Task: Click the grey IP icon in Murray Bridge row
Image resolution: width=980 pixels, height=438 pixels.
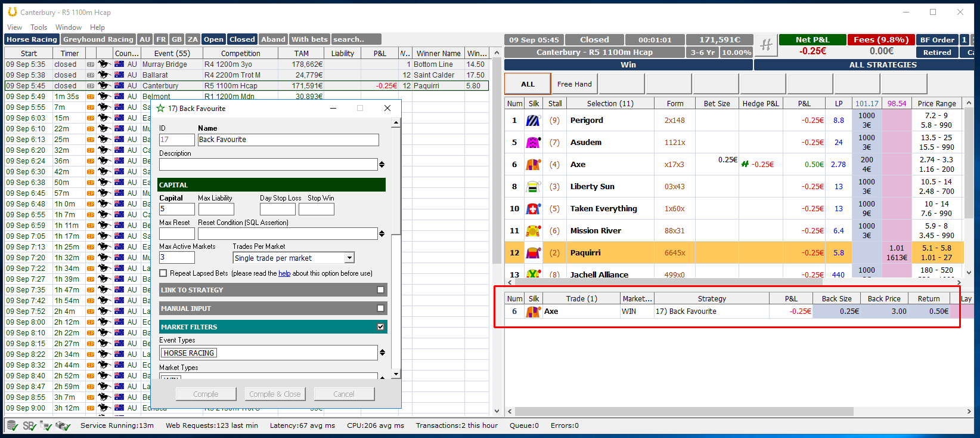Action: (x=91, y=64)
